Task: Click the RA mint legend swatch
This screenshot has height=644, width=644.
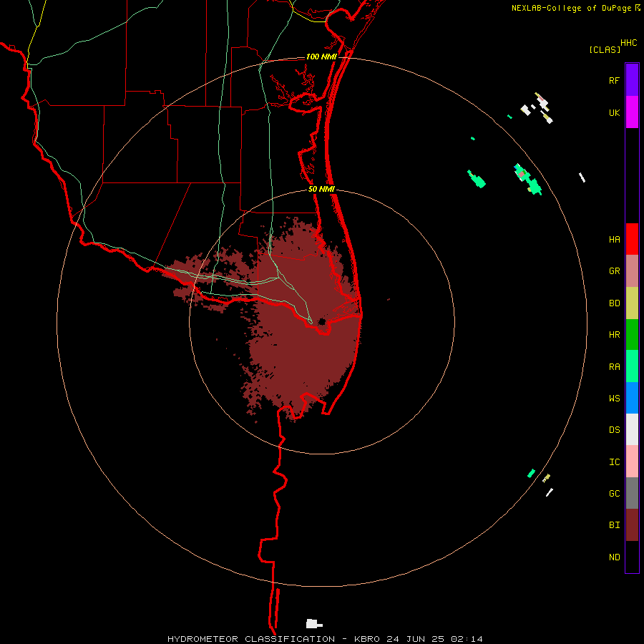Action: pos(632,366)
